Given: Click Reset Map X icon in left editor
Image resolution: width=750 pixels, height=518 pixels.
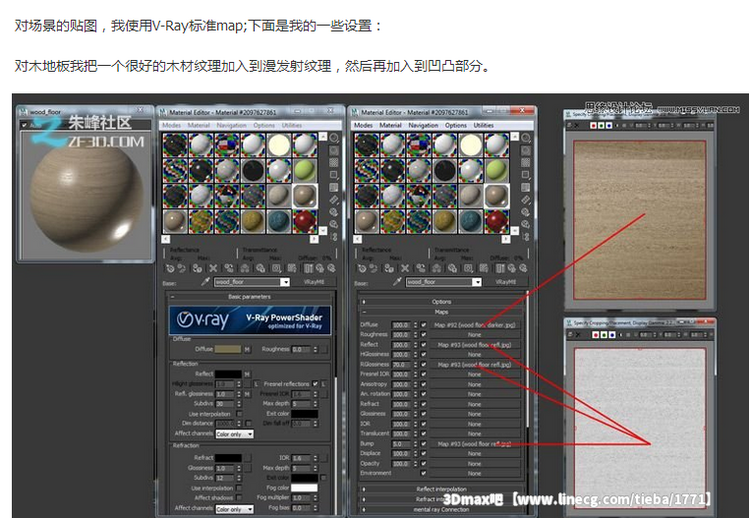Looking at the screenshot, I should point(213,268).
